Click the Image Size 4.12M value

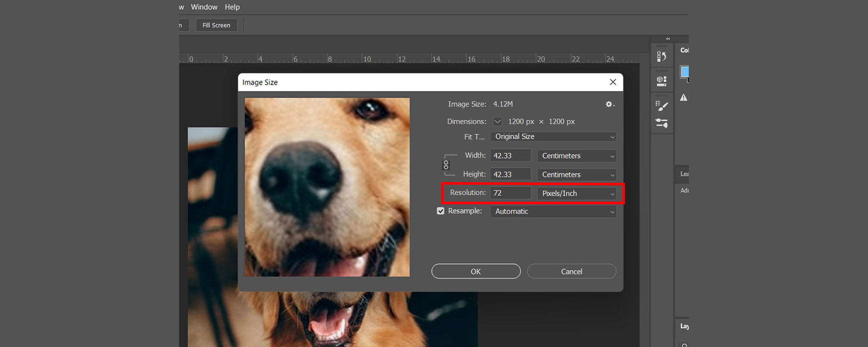tap(503, 104)
